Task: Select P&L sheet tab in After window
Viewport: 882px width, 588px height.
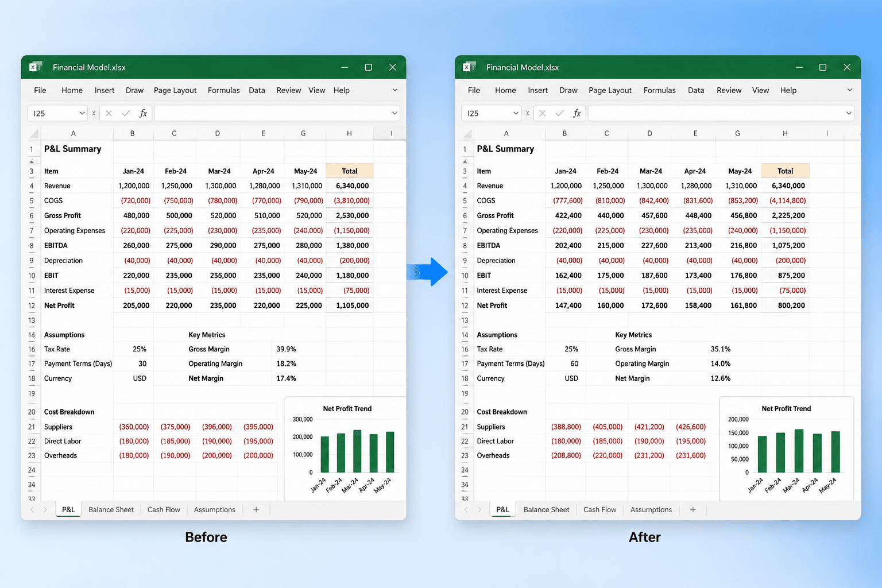Action: point(502,510)
